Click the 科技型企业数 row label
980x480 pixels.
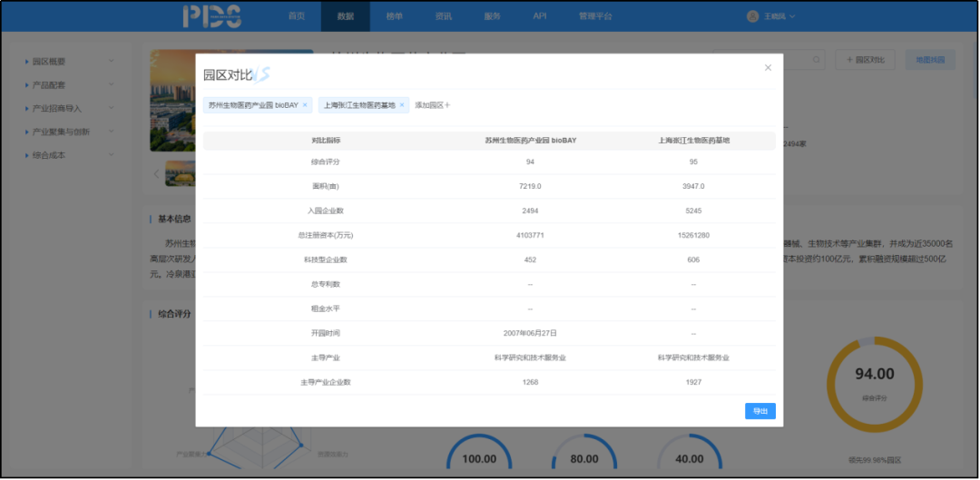[x=327, y=260]
